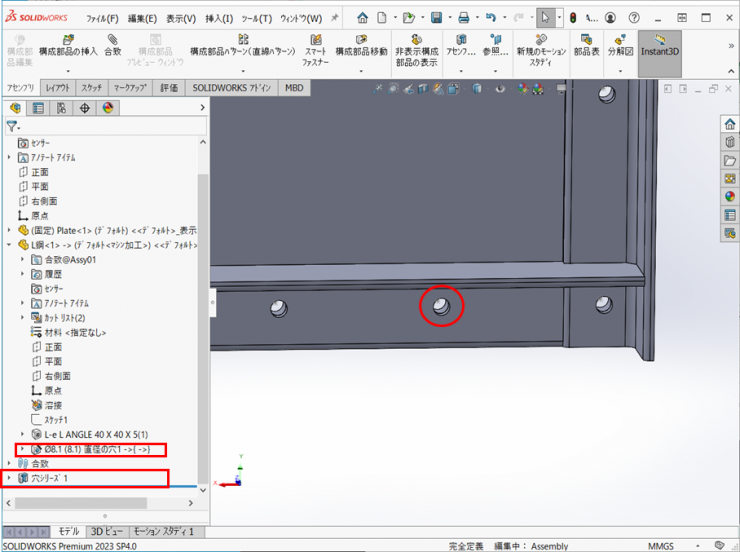The width and height of the screenshot is (740, 552).
Task: Collapse the L鋼<1> component node
Action: [x=10, y=245]
